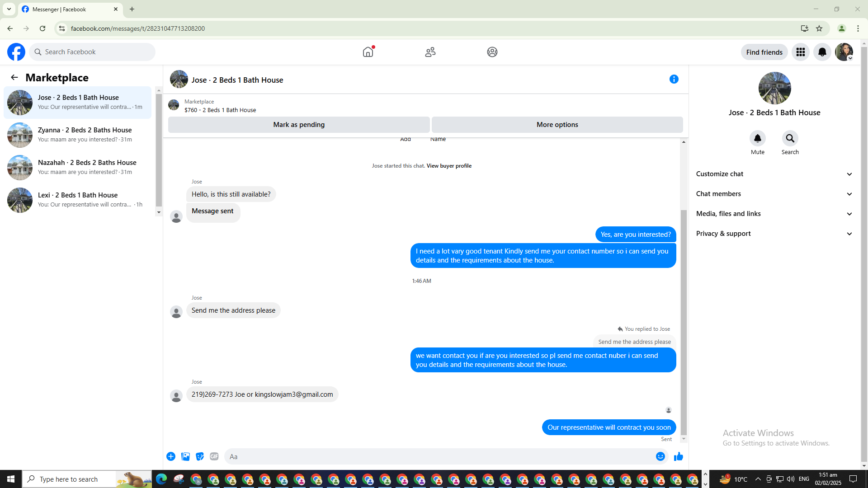Open the emoji picker in message box
The width and height of the screenshot is (868, 488).
pos(660,456)
